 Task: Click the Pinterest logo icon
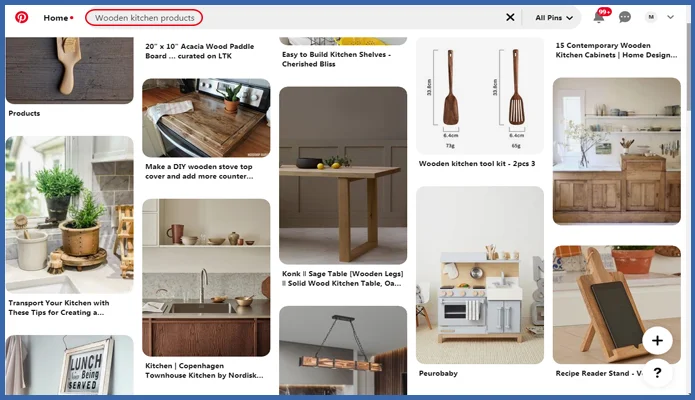pyautogui.click(x=21, y=17)
